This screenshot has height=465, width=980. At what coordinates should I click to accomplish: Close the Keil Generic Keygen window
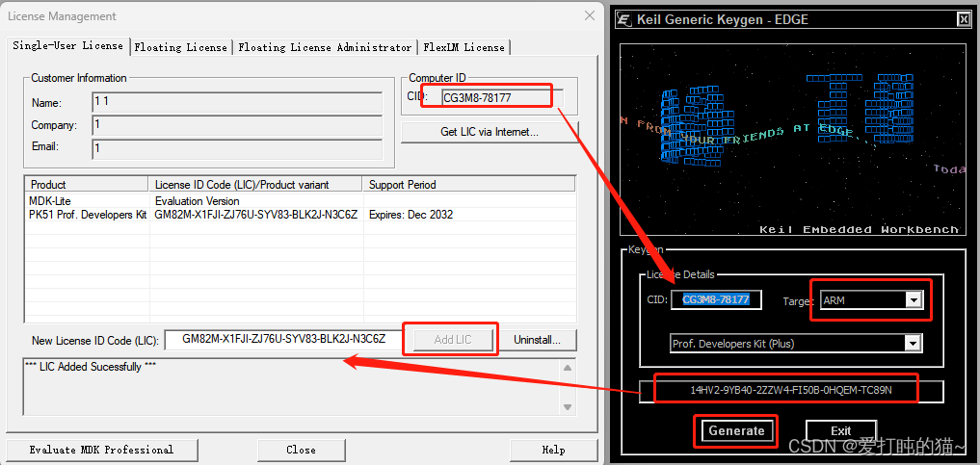click(x=963, y=19)
